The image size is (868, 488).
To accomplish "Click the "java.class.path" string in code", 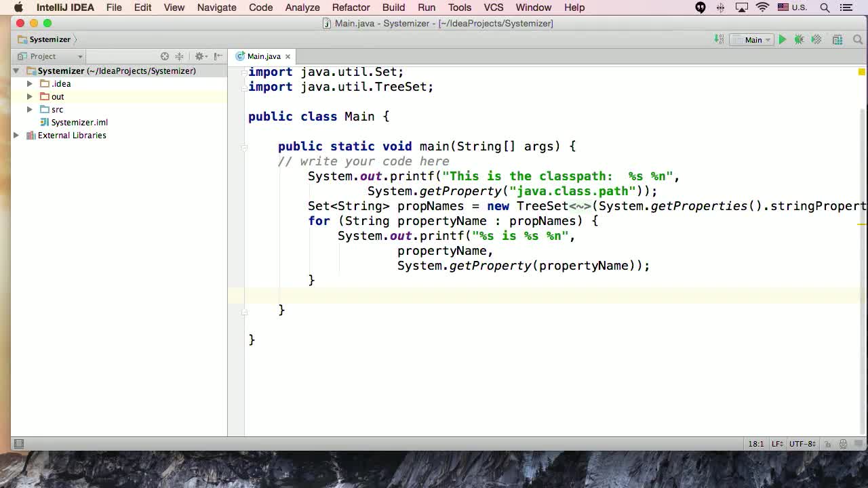I will [x=572, y=191].
